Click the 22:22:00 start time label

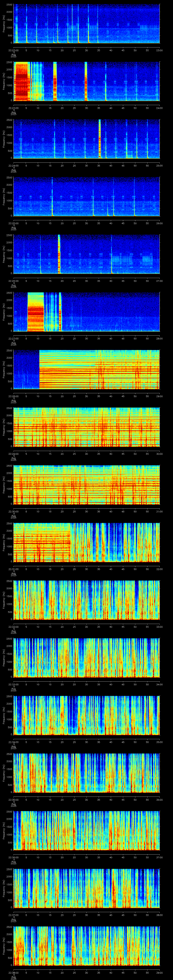pos(13,50)
